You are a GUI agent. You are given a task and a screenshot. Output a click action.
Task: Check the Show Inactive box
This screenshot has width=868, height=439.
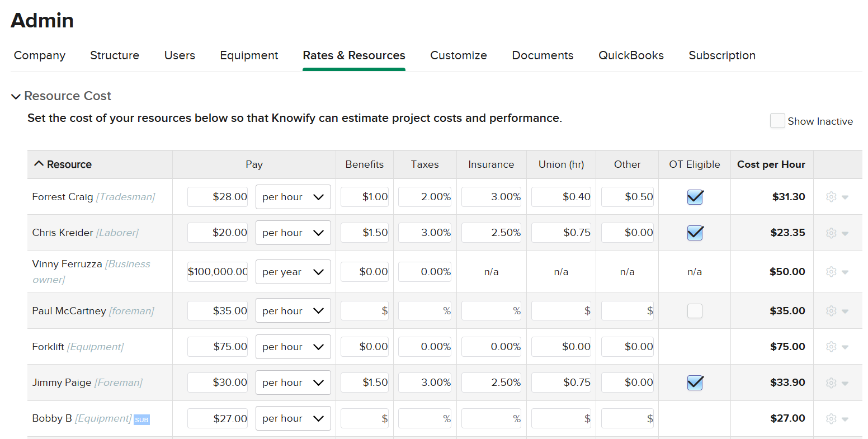(x=777, y=120)
